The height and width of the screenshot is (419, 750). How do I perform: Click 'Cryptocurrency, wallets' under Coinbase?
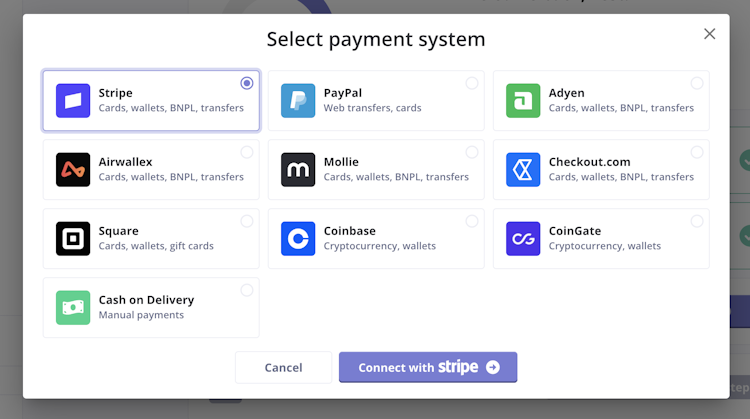(x=380, y=246)
